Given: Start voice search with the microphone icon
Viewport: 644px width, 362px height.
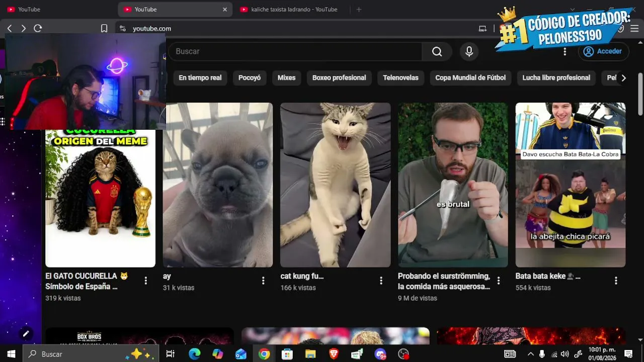Looking at the screenshot, I should [469, 51].
